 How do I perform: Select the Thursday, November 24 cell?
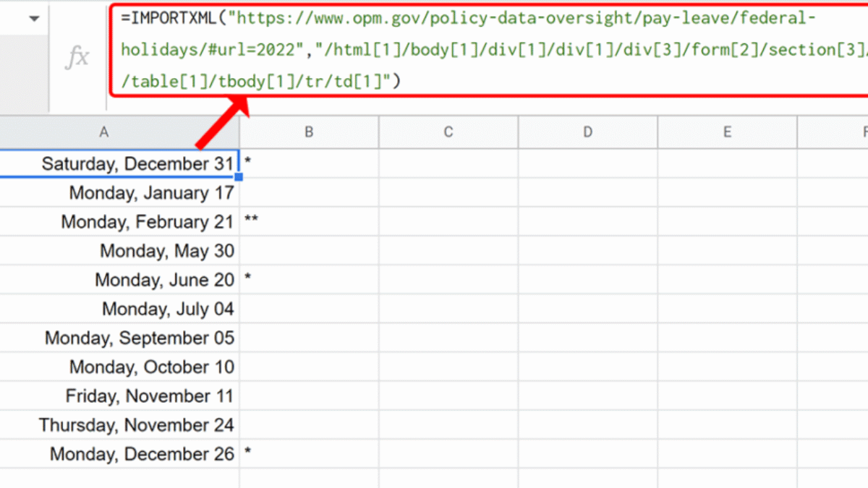point(136,425)
